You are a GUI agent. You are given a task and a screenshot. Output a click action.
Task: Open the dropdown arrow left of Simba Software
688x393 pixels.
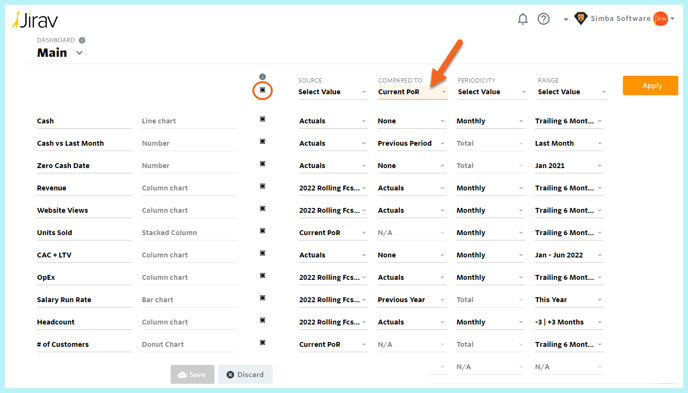point(566,19)
